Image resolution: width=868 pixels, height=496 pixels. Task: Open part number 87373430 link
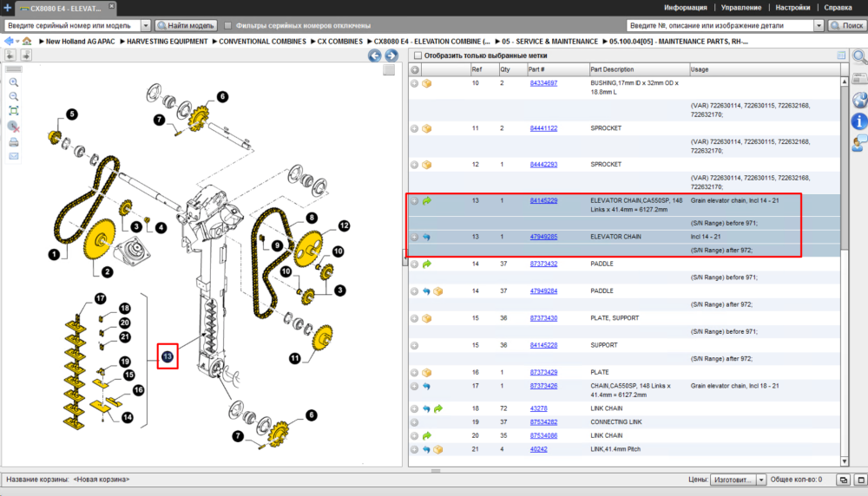[543, 318]
